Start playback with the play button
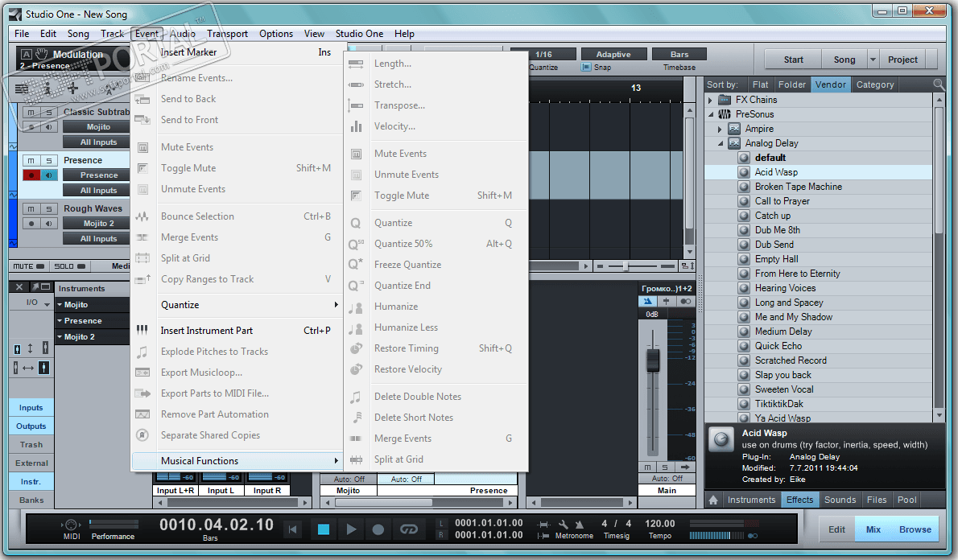Screen dimensions: 958x560 click(x=351, y=529)
